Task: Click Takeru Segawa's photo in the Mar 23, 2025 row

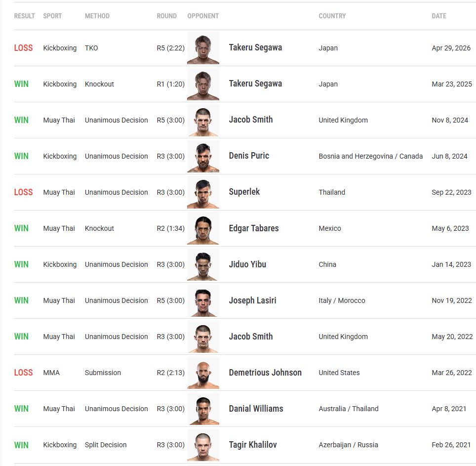Action: [x=203, y=84]
